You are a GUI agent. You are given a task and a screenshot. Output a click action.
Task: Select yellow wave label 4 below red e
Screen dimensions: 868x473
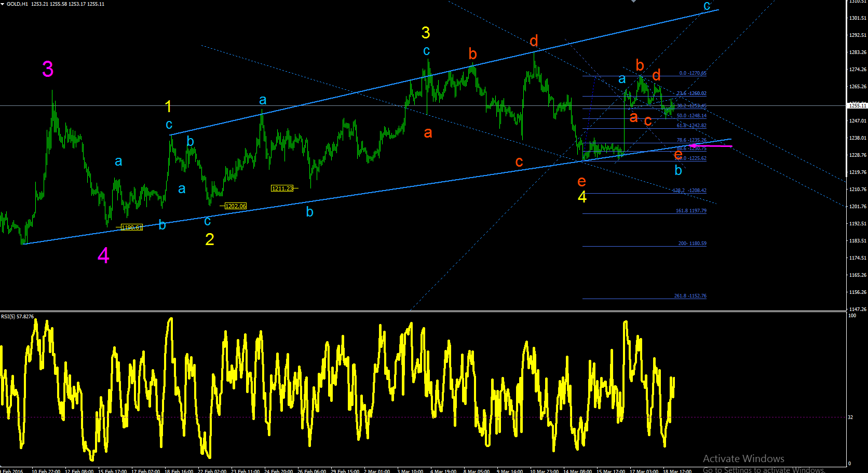(x=582, y=197)
